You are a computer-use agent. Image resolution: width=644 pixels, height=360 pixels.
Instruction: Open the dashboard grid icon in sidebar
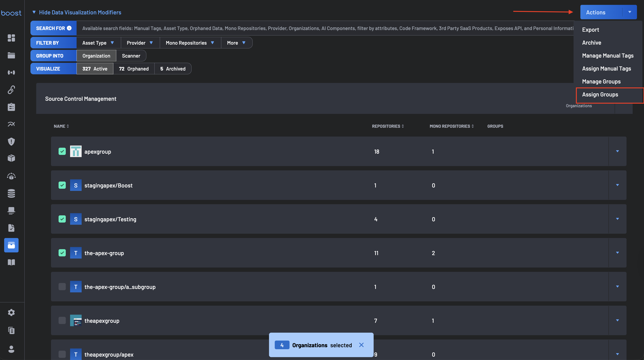11,38
